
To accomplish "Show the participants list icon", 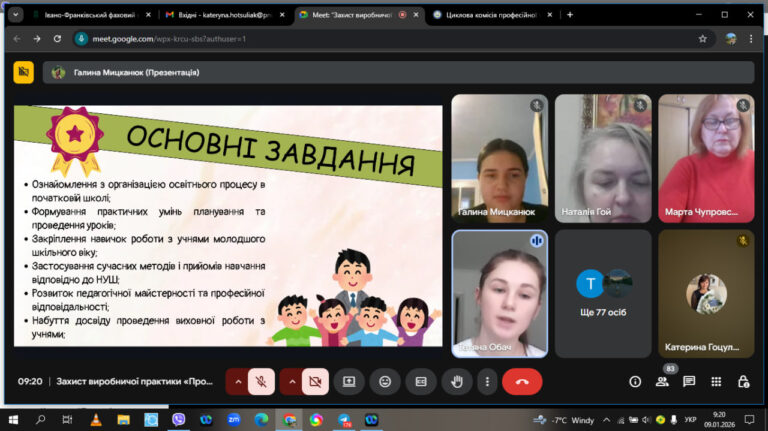I will pos(662,382).
